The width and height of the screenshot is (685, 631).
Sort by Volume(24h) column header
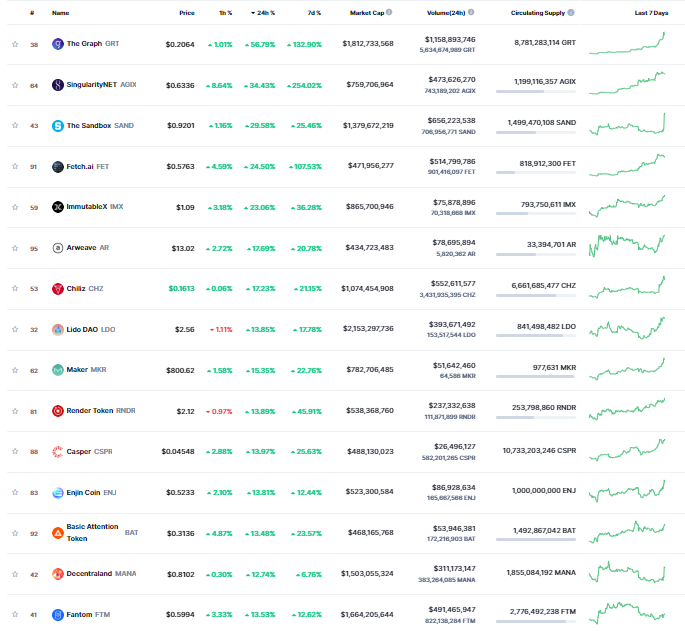[446, 13]
